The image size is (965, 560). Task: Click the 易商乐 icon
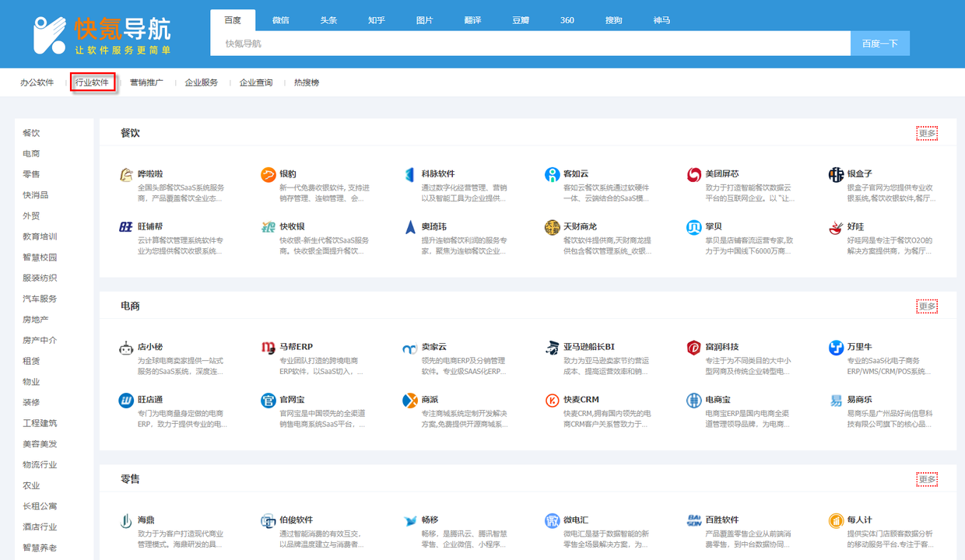(836, 401)
